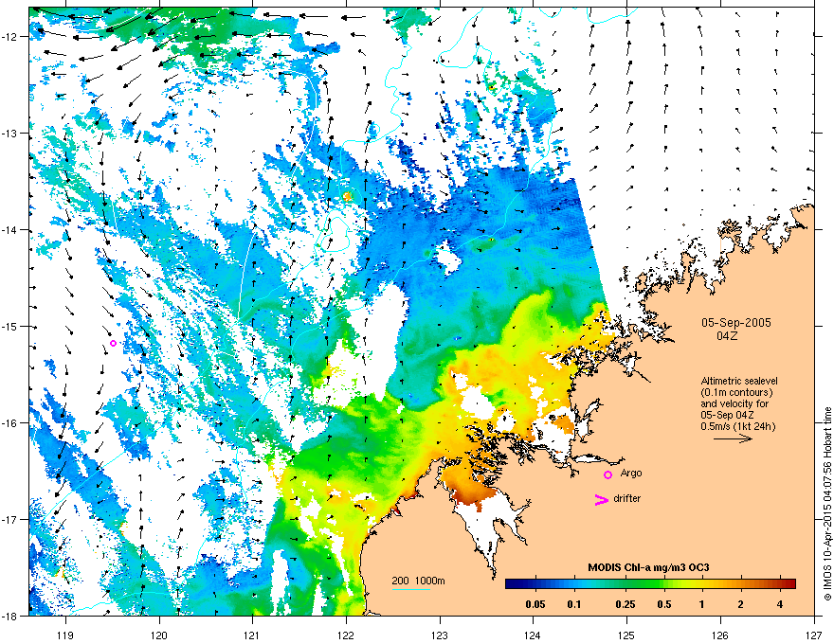Viewport: 834px width, 644px height.
Task: Click the dark red end of colorbar
Action: tap(789, 584)
